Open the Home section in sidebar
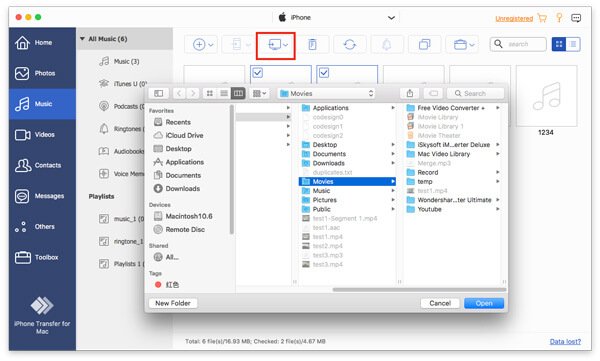Viewport: 600px width, 361px height. pyautogui.click(x=42, y=42)
